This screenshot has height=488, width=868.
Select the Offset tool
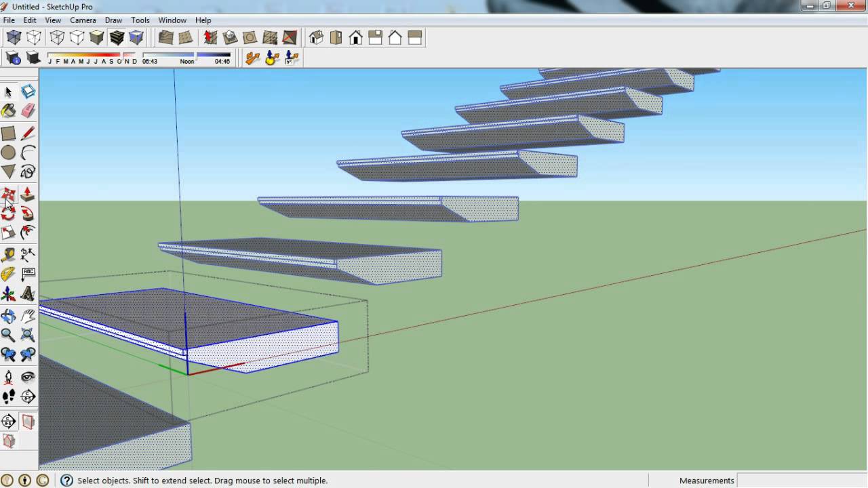pyautogui.click(x=28, y=232)
